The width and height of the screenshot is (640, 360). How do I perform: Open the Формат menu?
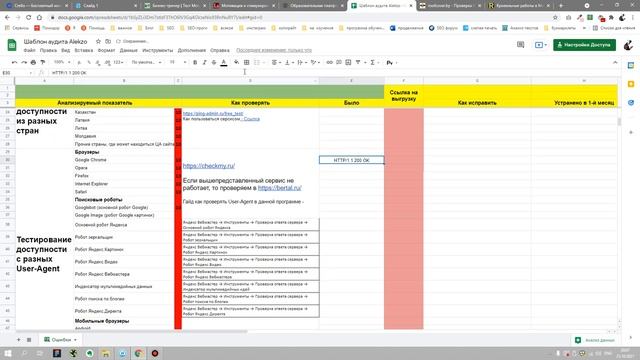(x=107, y=50)
